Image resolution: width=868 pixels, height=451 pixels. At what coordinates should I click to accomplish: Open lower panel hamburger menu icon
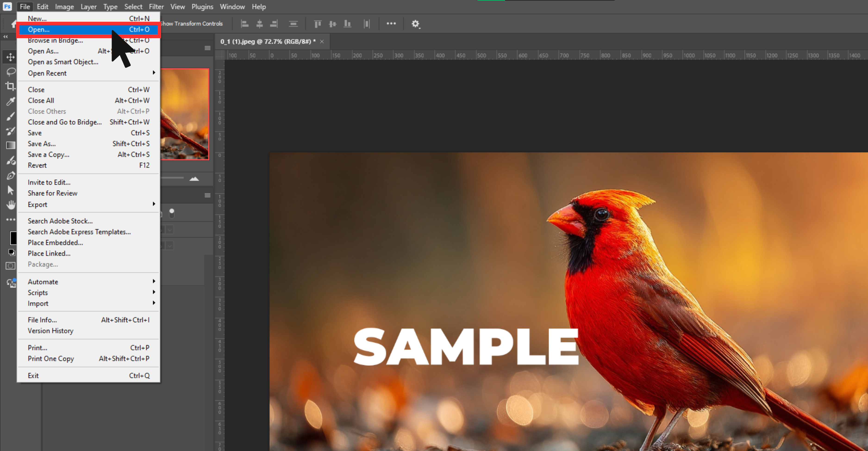coord(208,195)
